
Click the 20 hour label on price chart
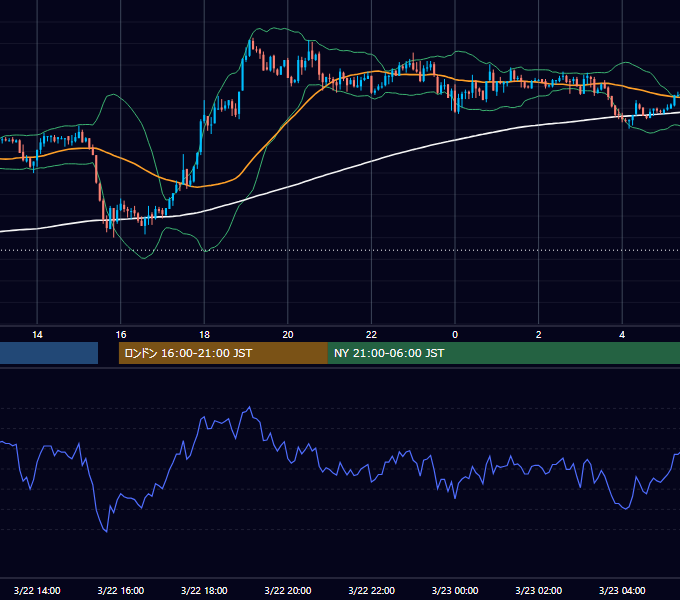coord(288,335)
